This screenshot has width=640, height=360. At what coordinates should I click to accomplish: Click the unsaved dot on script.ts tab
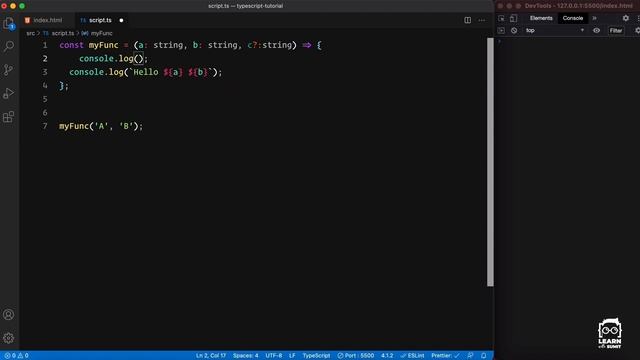(121, 20)
